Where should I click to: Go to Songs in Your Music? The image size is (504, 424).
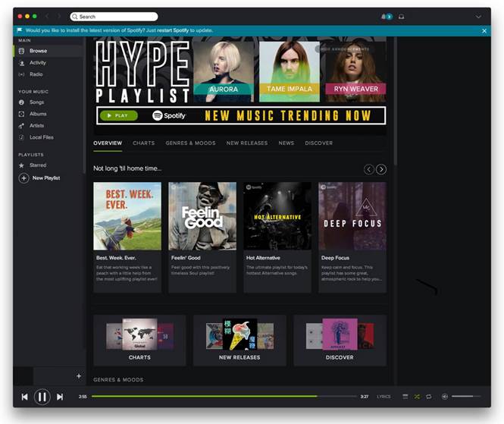point(36,102)
